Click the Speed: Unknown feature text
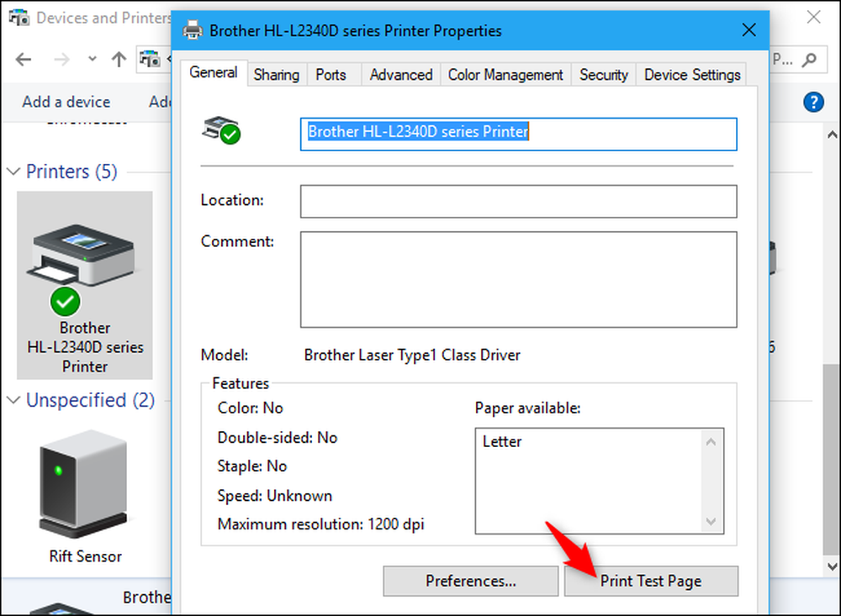Image resolution: width=841 pixels, height=616 pixels. click(x=275, y=495)
